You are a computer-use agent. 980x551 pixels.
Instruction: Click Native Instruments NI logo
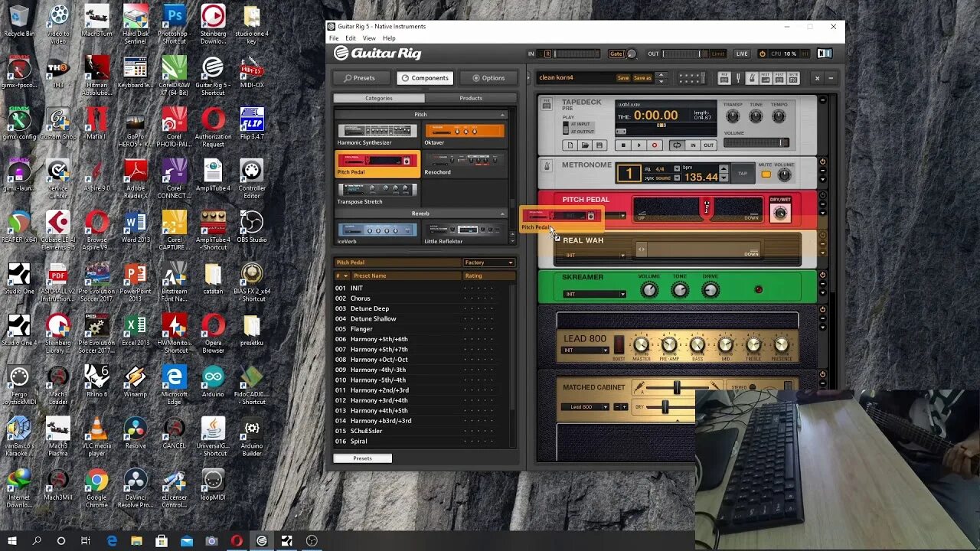pyautogui.click(x=824, y=54)
